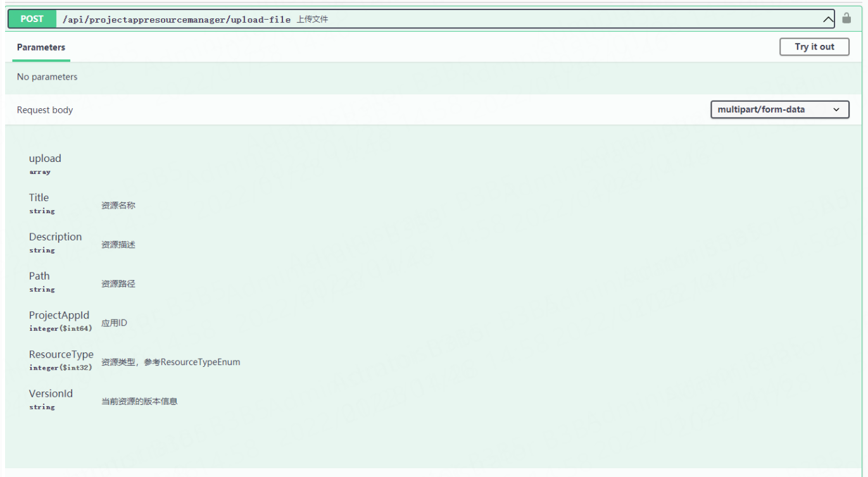Collapse the upload-file endpoint with the chevron

tap(829, 18)
